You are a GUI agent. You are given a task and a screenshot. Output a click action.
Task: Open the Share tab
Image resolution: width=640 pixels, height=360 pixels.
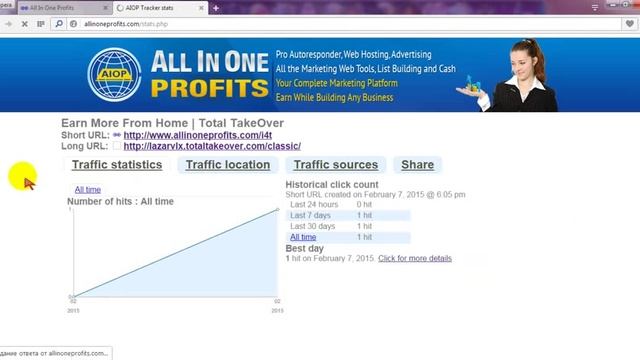417,164
